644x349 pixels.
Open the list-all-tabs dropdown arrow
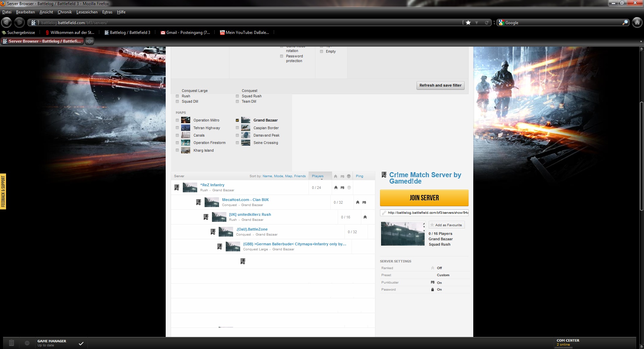click(641, 42)
